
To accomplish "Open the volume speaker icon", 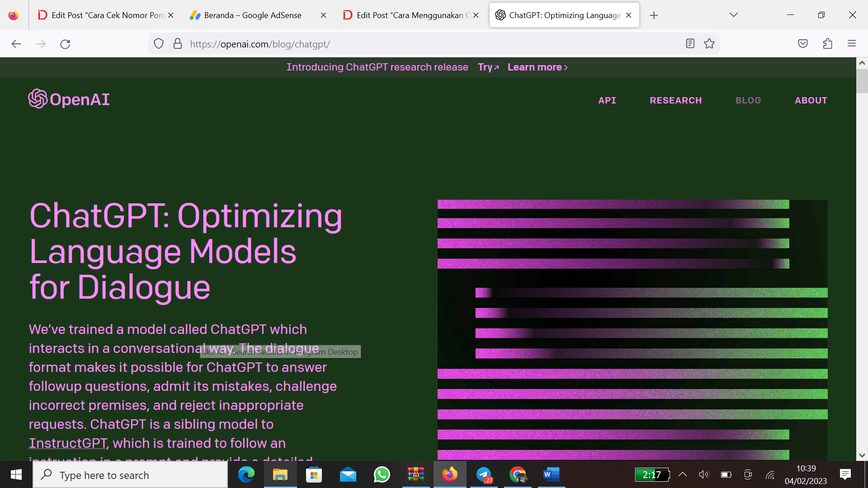I will pyautogui.click(x=704, y=474).
